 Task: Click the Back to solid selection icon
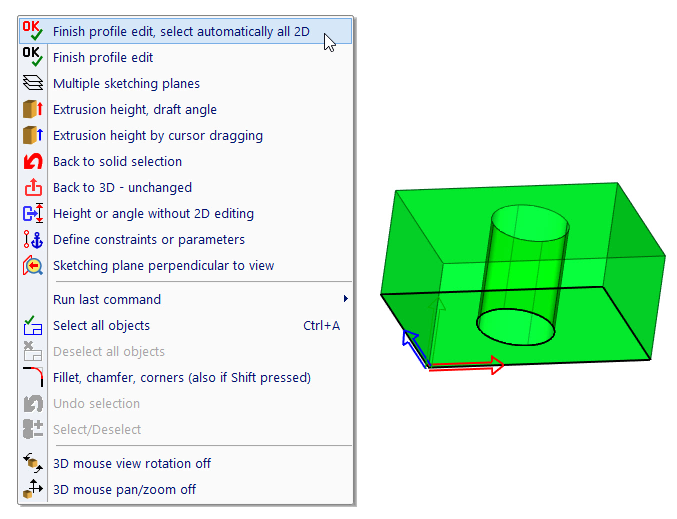(33, 162)
